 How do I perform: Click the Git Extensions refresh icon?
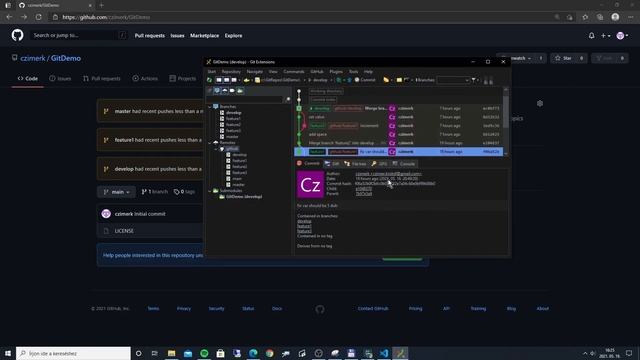(209, 80)
